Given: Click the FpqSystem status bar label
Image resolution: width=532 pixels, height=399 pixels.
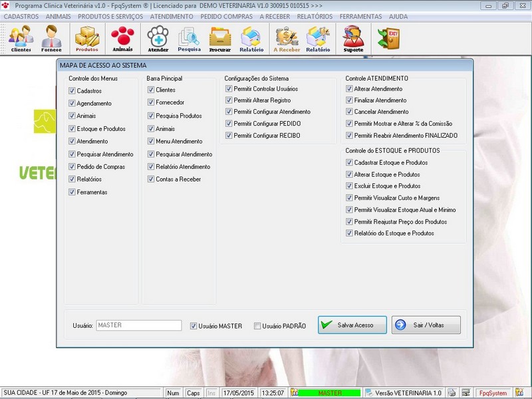Looking at the screenshot, I should (493, 393).
